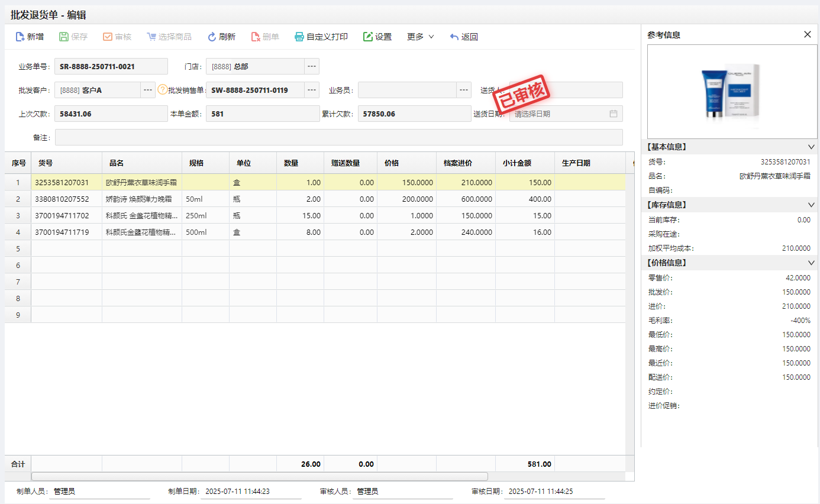Click the 选择商品 cart icon

[x=151, y=37]
